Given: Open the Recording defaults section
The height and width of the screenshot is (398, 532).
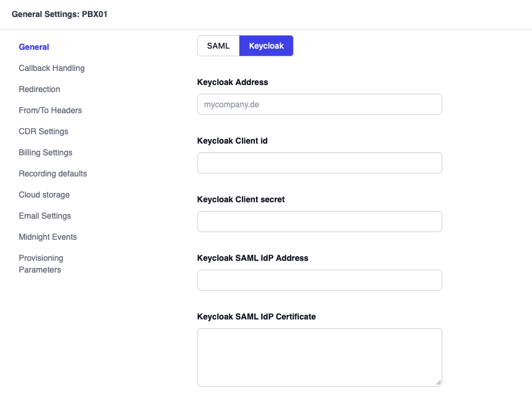Looking at the screenshot, I should 53,174.
